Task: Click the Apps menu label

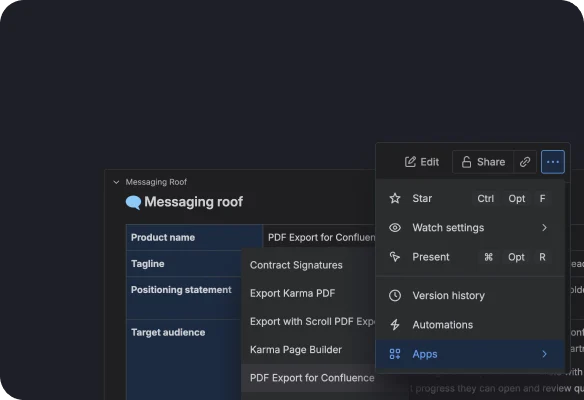Action: pyautogui.click(x=425, y=354)
